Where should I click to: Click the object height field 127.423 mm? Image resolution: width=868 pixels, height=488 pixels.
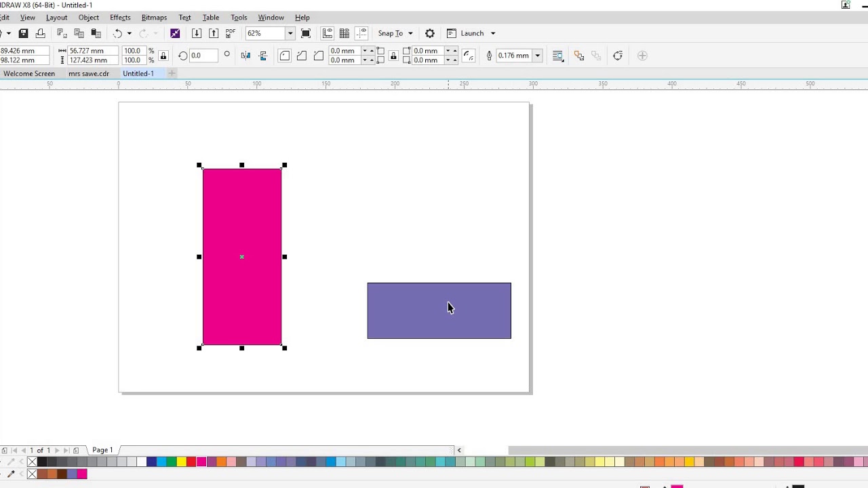point(93,60)
